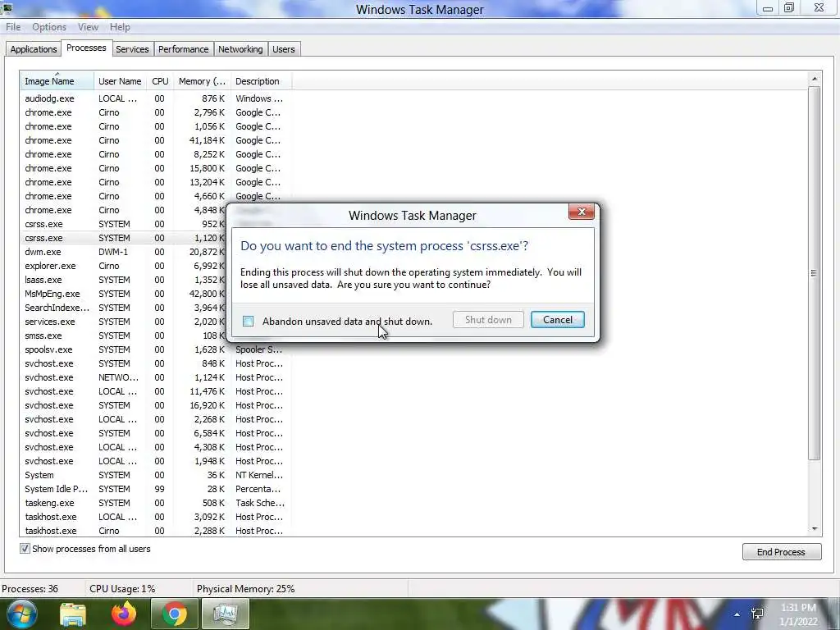Open File Explorer from the taskbar
Screen dimensions: 840x630
point(72,614)
